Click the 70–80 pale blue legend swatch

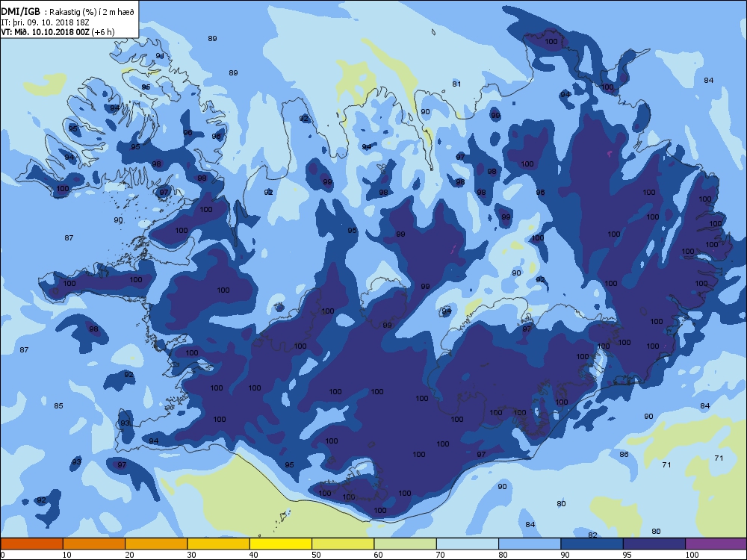click(468, 544)
